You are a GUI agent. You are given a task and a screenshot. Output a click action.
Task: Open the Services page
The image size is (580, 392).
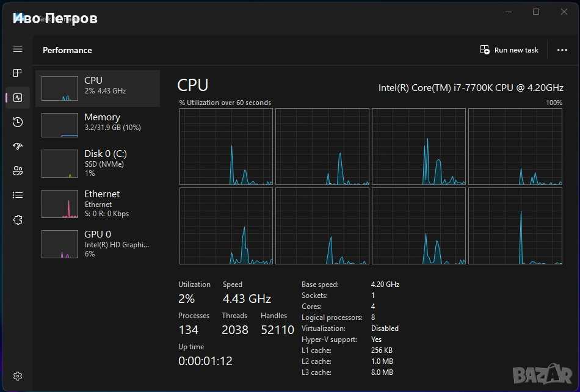click(x=18, y=220)
